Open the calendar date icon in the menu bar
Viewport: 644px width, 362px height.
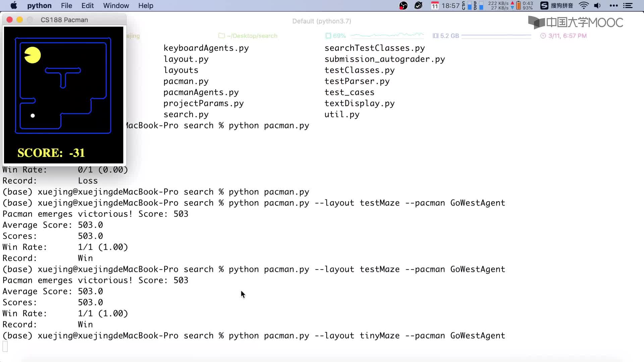[435, 6]
